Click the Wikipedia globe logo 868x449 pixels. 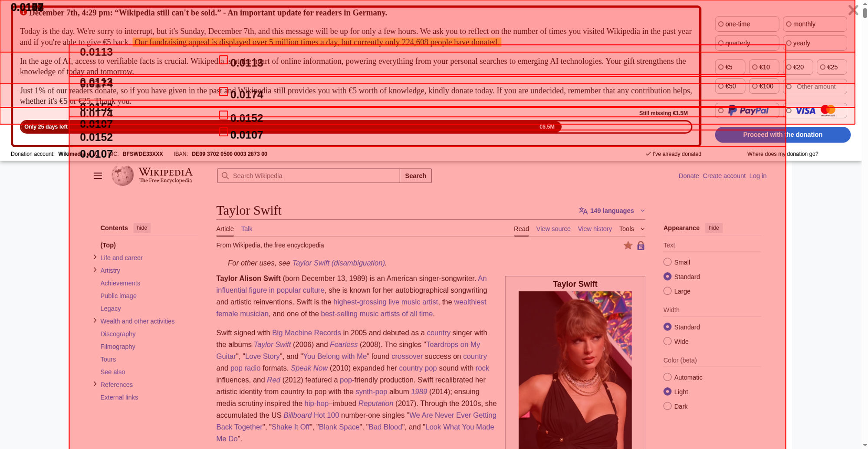(123, 175)
